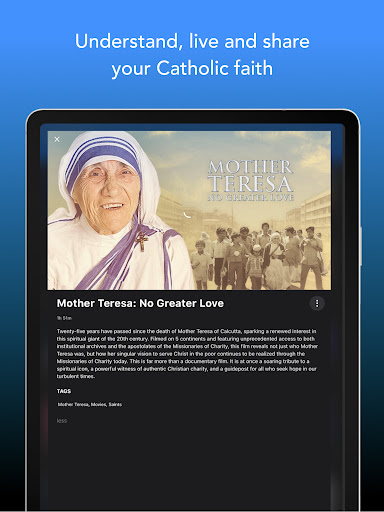This screenshot has height=512, width=384.
Task: Click the 'Mother Teresa, Movies, Saints' tags line
Action: click(90, 404)
